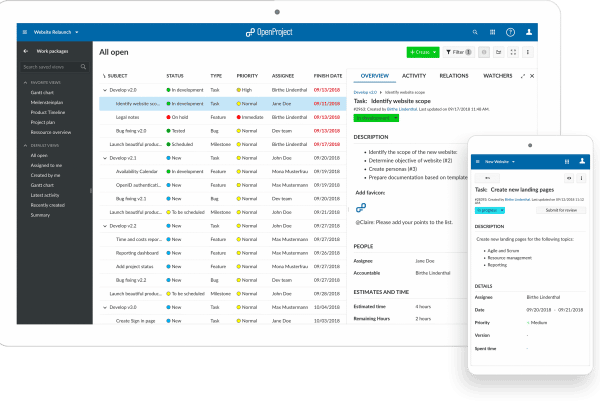600x403 pixels.
Task: Open the modules icon in the mobile header
Action: [x=567, y=162]
